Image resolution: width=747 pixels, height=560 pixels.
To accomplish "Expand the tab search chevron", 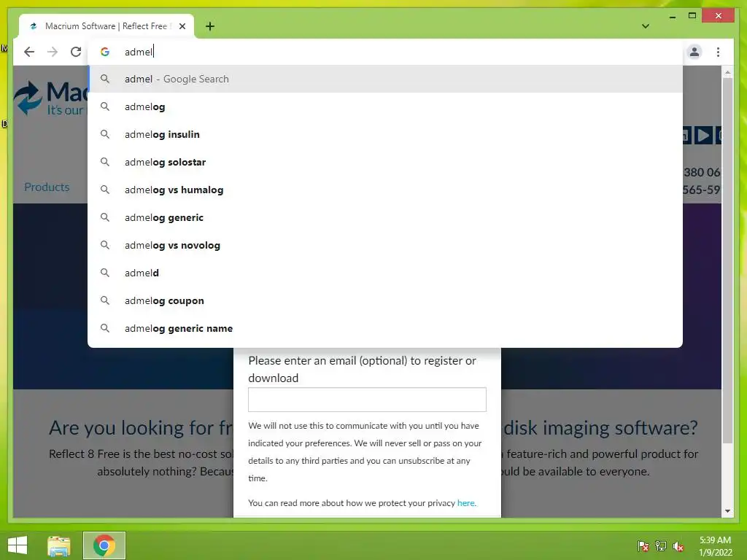I will pos(646,26).
